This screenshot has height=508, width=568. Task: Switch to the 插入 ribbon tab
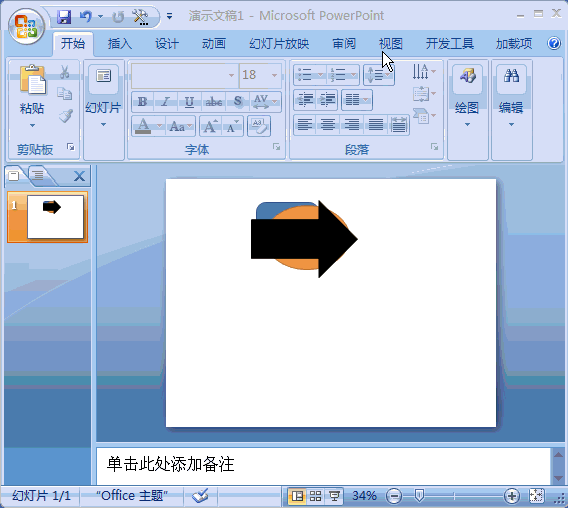(120, 44)
